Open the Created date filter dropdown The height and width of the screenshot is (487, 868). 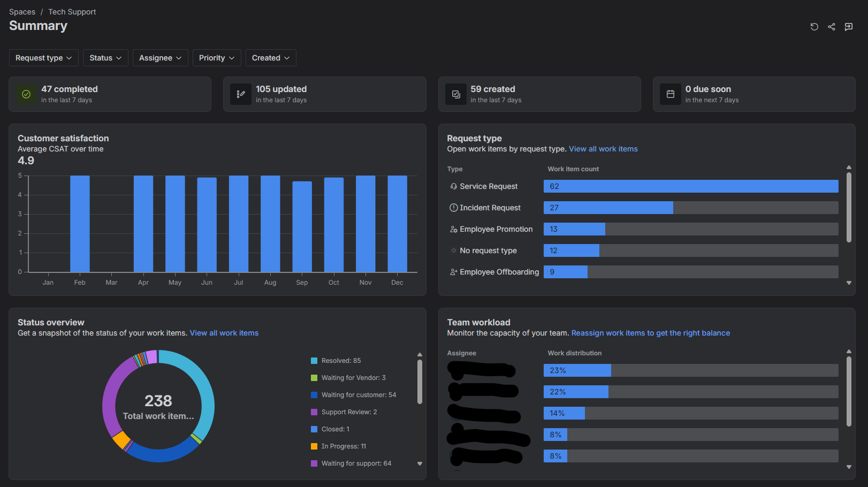[x=271, y=58]
